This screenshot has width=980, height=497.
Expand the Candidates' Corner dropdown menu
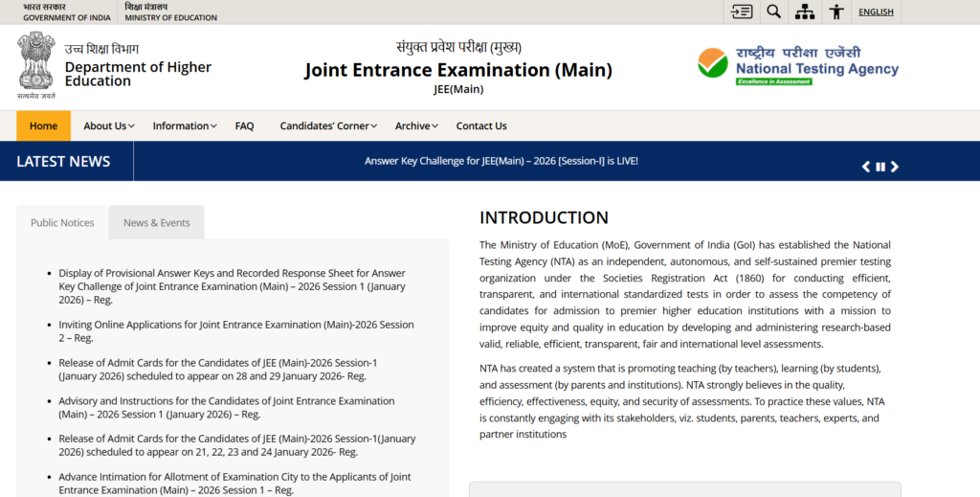(328, 125)
